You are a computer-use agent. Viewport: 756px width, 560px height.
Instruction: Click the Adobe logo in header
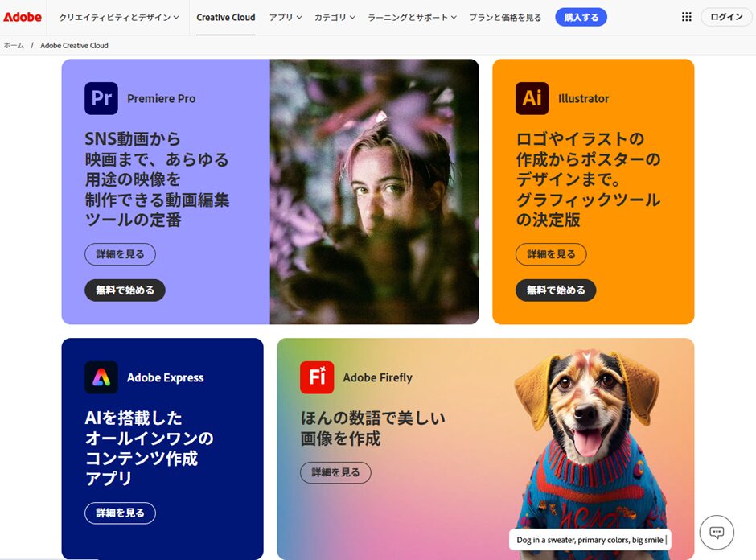click(x=23, y=17)
